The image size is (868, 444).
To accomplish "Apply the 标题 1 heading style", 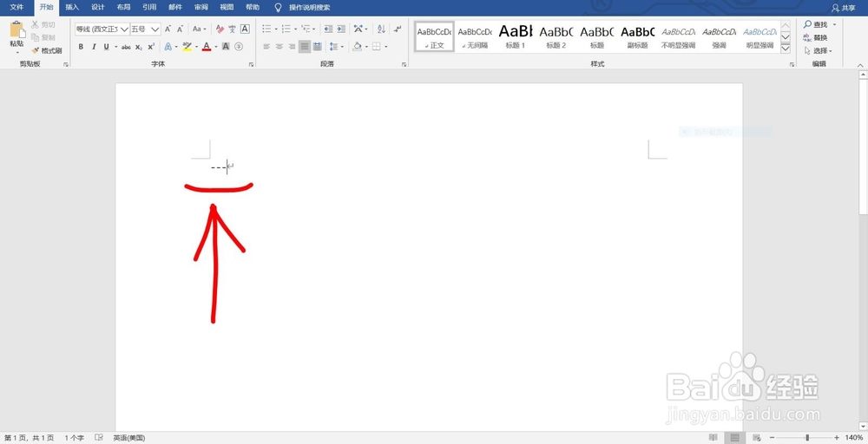I will pyautogui.click(x=516, y=37).
